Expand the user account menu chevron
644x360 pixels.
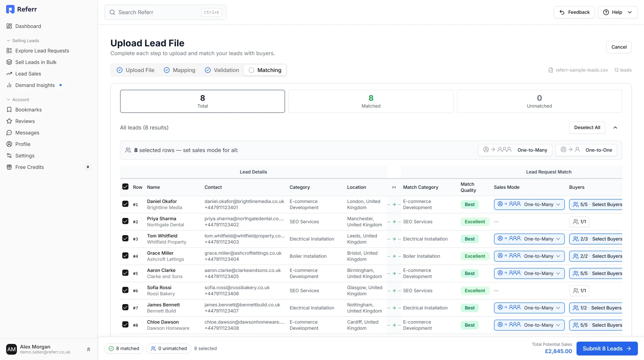click(x=89, y=349)
